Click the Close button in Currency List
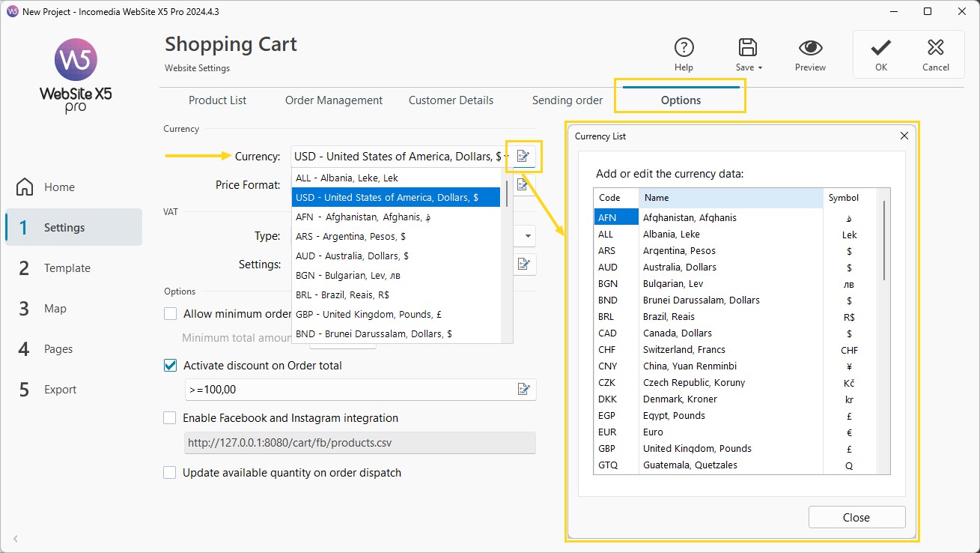The width and height of the screenshot is (980, 553). point(856,517)
